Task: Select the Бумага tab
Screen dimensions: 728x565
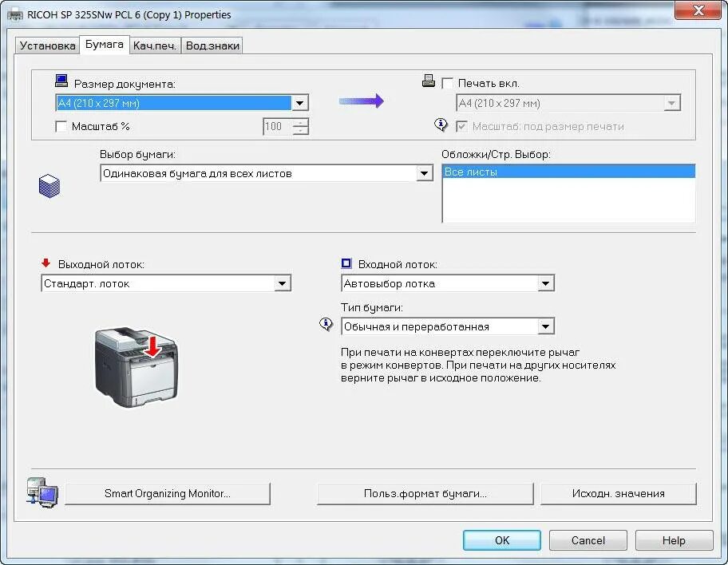Action: pyautogui.click(x=105, y=45)
